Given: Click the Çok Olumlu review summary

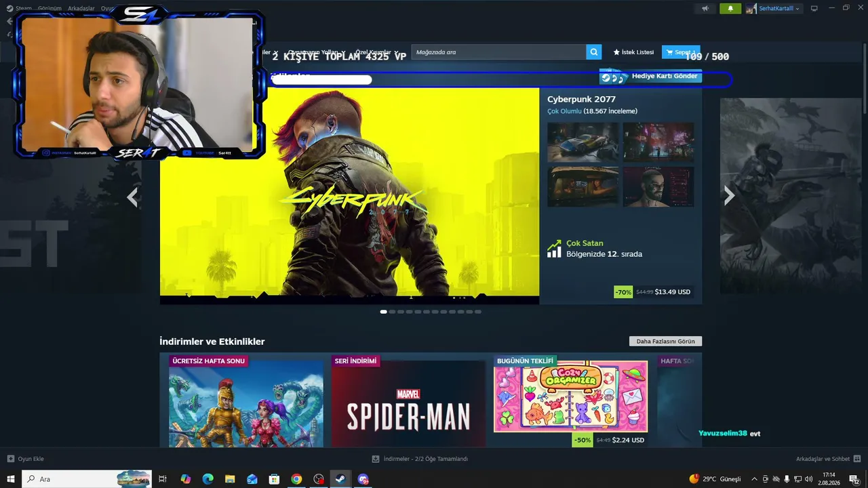Looking at the screenshot, I should [x=564, y=111].
